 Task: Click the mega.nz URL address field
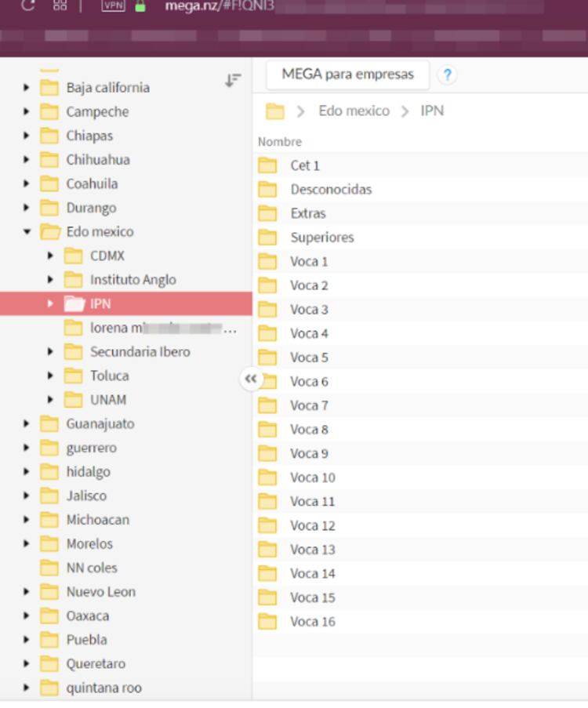point(314,6)
